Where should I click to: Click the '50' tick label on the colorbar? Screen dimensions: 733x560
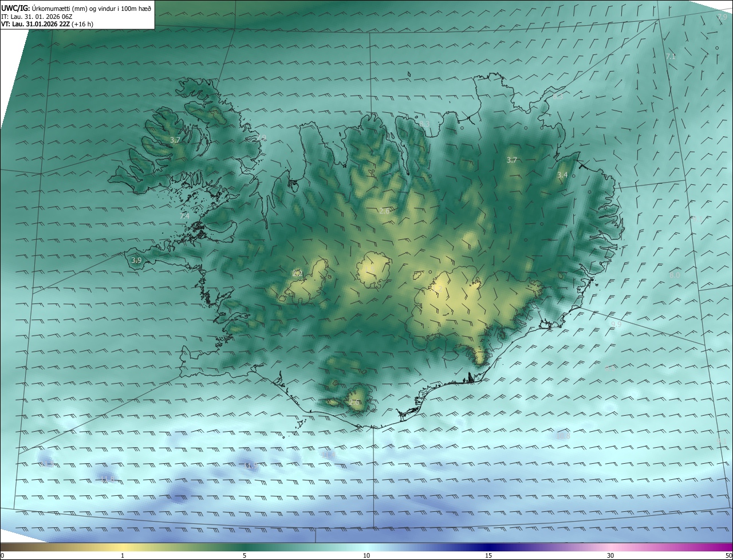728,555
